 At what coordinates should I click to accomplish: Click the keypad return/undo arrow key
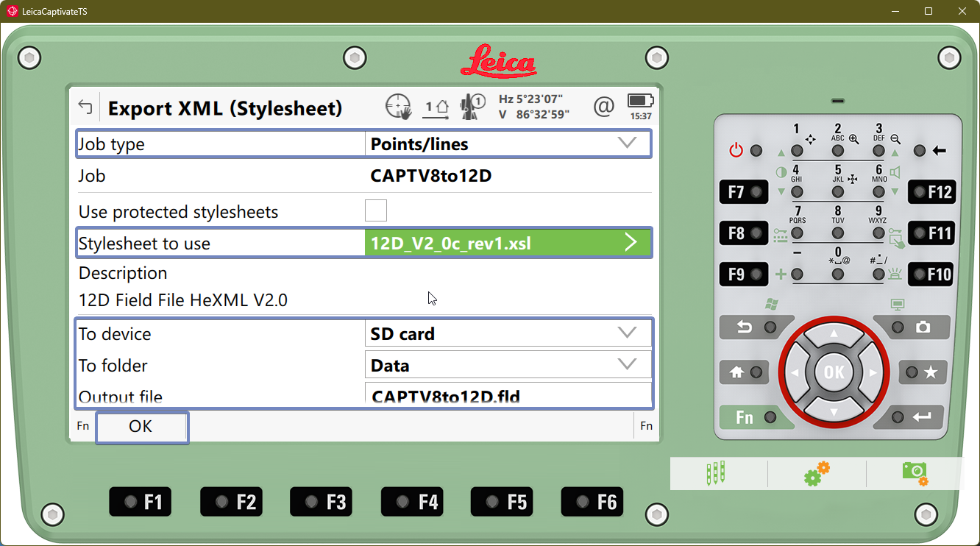click(756, 327)
